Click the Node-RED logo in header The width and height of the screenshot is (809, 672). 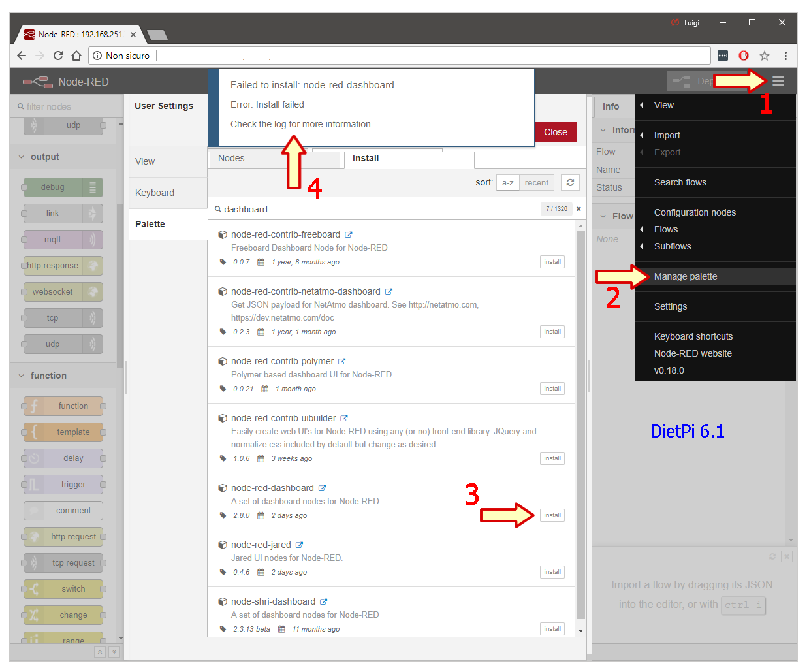[x=38, y=82]
